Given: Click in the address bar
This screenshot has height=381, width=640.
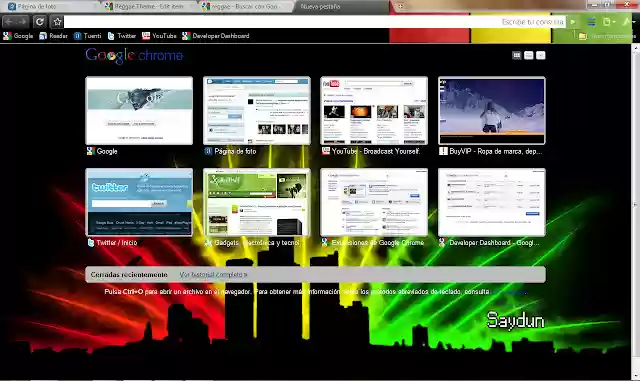Looking at the screenshot, I should [314, 22].
